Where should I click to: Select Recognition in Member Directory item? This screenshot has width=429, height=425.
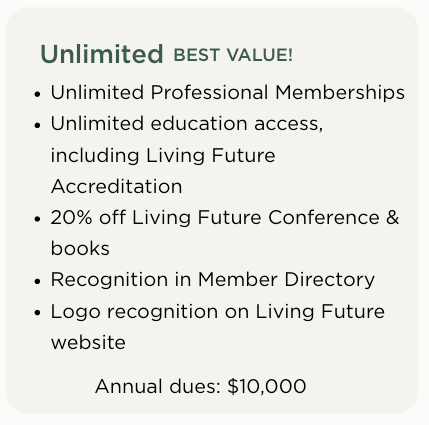213,279
